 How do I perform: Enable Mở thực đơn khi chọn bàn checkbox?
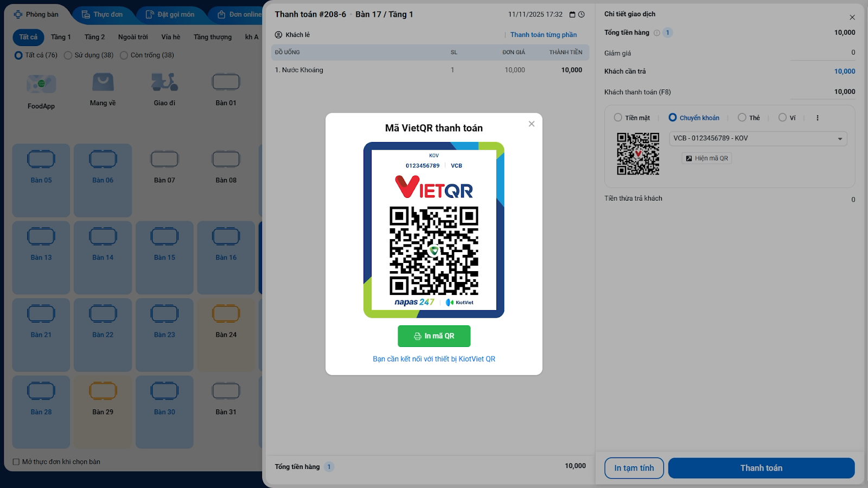point(16,462)
